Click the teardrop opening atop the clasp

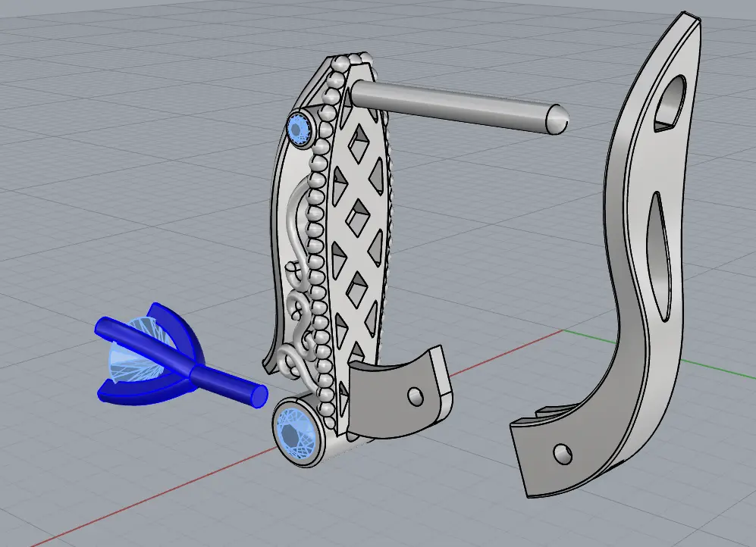coord(670,101)
